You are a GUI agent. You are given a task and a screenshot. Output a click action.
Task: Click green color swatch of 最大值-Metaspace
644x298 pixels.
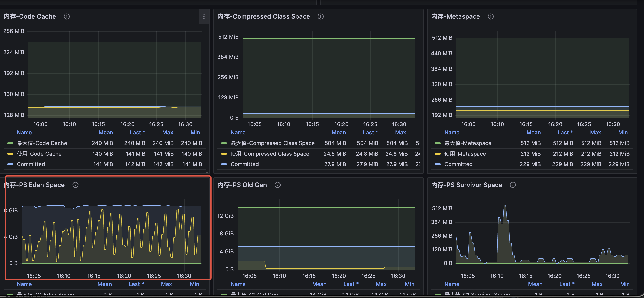pyautogui.click(x=438, y=143)
